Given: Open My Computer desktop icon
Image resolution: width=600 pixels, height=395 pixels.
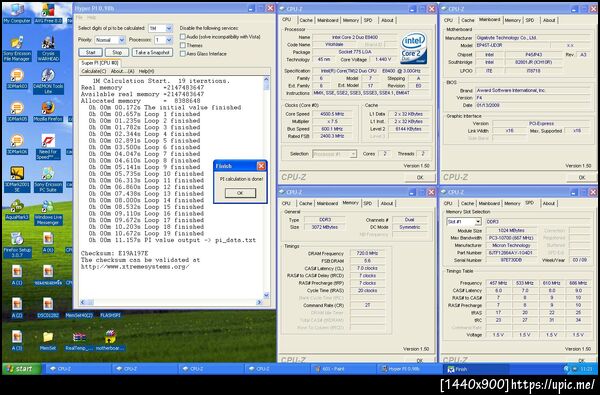Looking at the screenshot, I should click(x=16, y=12).
